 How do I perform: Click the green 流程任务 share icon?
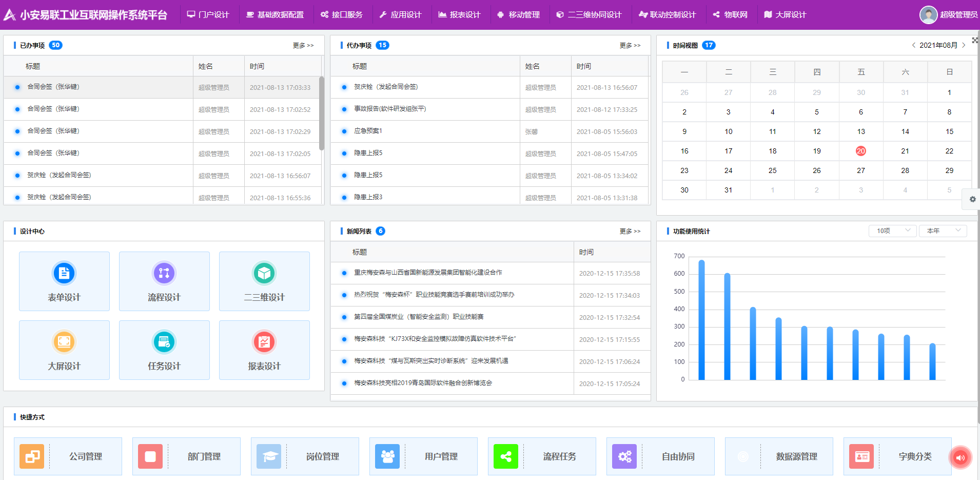506,456
